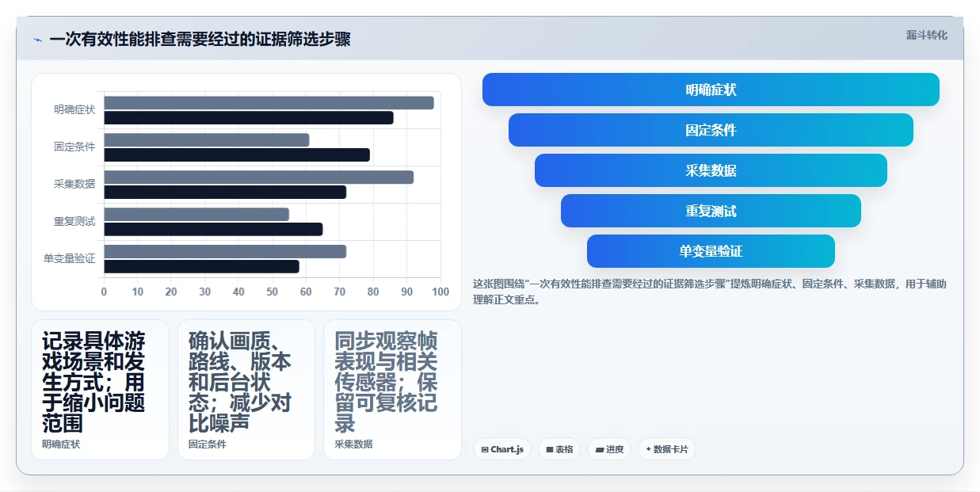The height and width of the screenshot is (492, 980).
Task: Open the Chart.js tag chip
Action: pos(502,449)
